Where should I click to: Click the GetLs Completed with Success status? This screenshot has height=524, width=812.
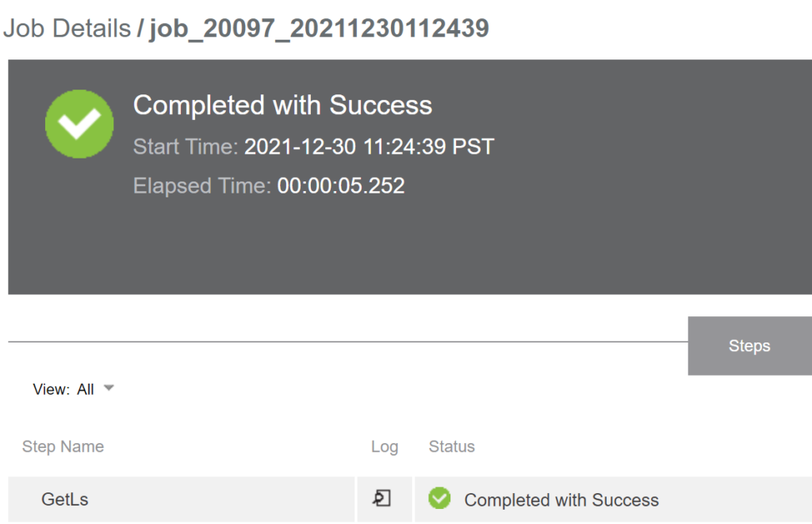tap(561, 500)
